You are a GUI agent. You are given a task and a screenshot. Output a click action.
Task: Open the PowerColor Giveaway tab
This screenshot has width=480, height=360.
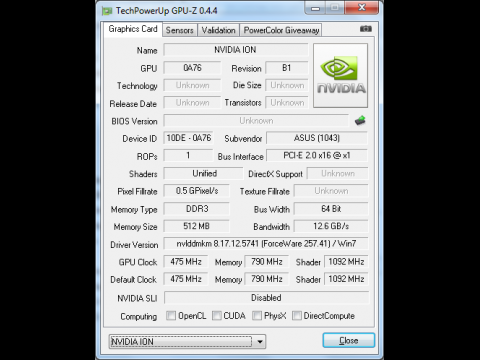[x=281, y=30]
